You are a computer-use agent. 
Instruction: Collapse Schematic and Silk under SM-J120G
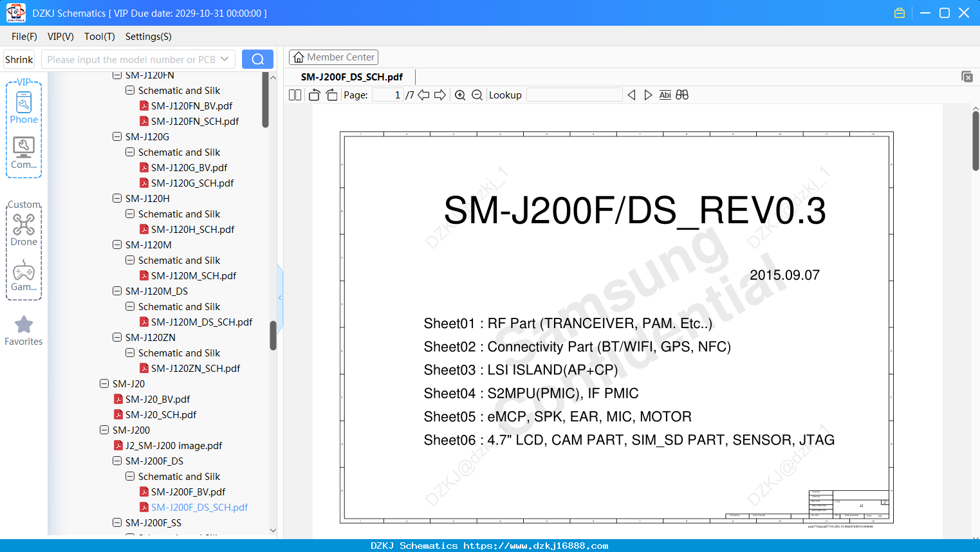click(x=130, y=152)
